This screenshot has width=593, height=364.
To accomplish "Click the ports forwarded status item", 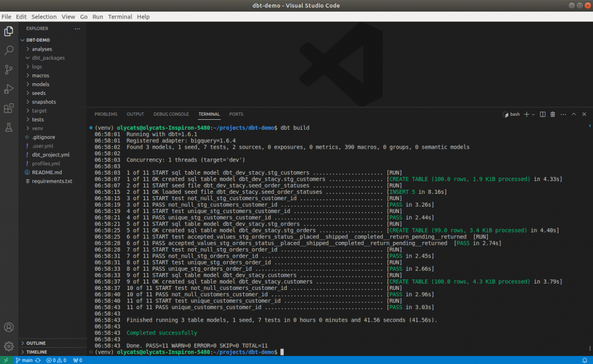I will 78,360.
